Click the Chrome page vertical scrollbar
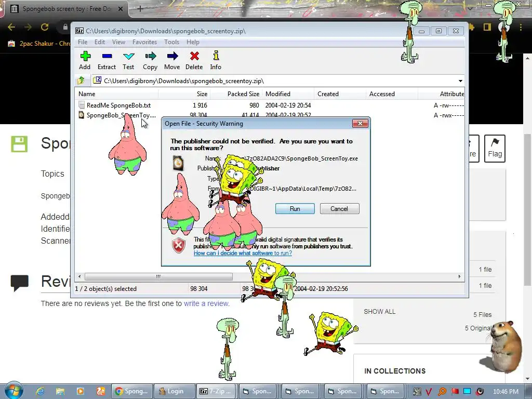Screen dimensions: 532x399 click(x=528, y=210)
